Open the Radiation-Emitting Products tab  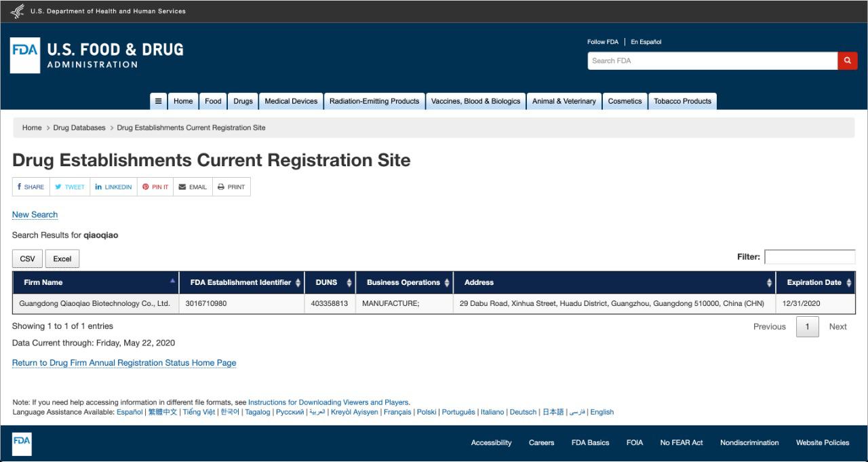coord(374,101)
